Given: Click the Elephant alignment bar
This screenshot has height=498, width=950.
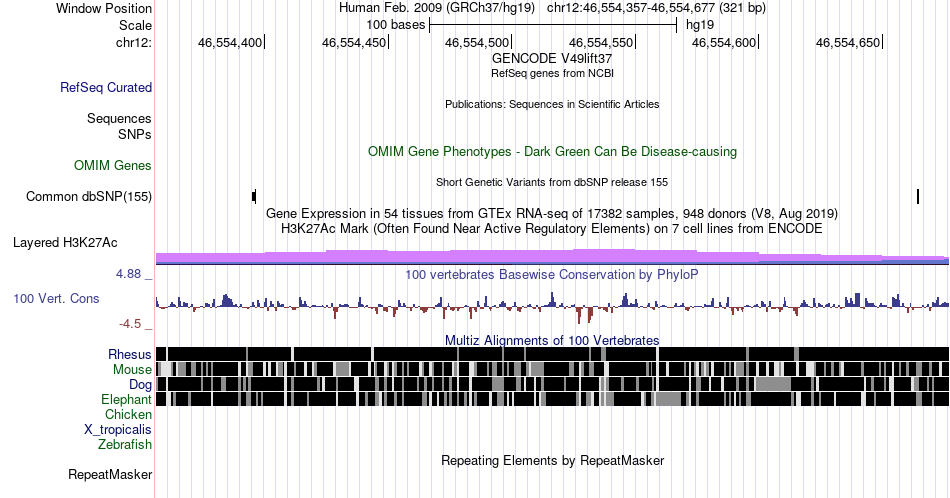Looking at the screenshot, I should (x=552, y=399).
